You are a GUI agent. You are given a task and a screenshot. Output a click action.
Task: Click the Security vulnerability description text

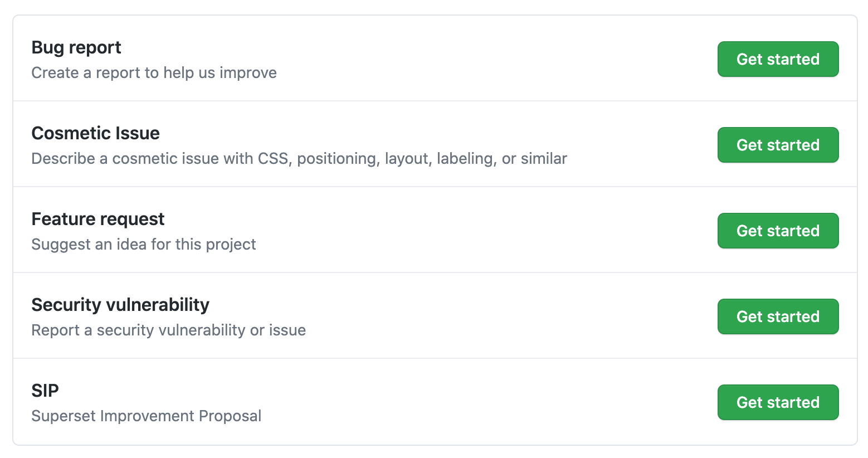pyautogui.click(x=168, y=330)
